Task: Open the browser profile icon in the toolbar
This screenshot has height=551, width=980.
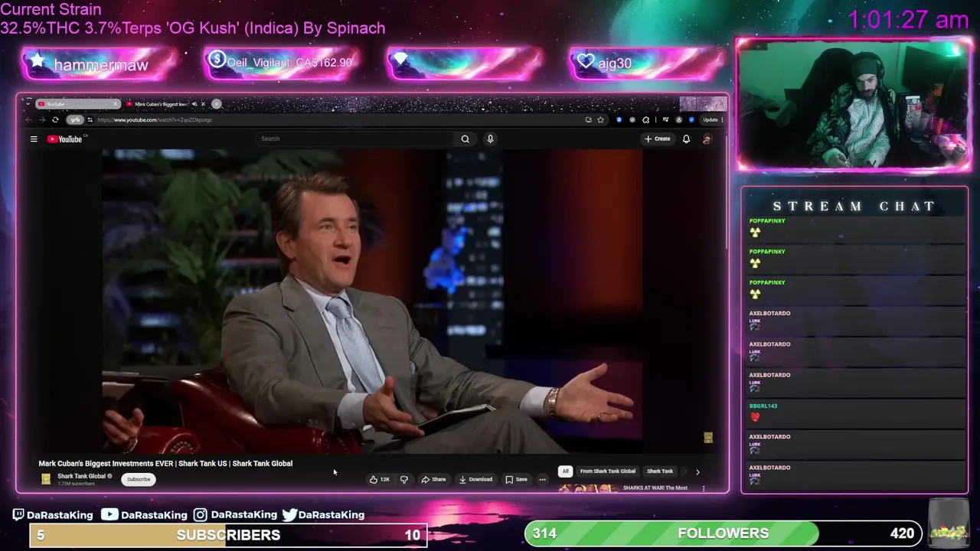Action: tap(678, 119)
